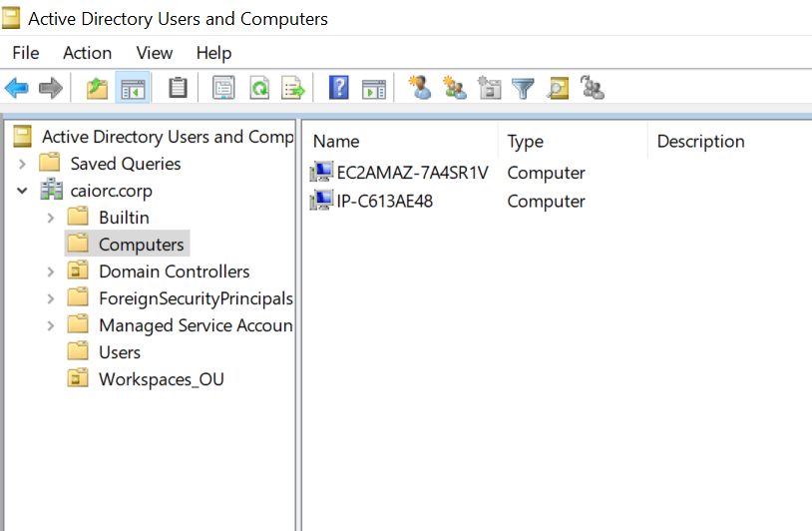Image resolution: width=812 pixels, height=531 pixels.
Task: Select the Active Directory Users root node
Action: coord(168,137)
